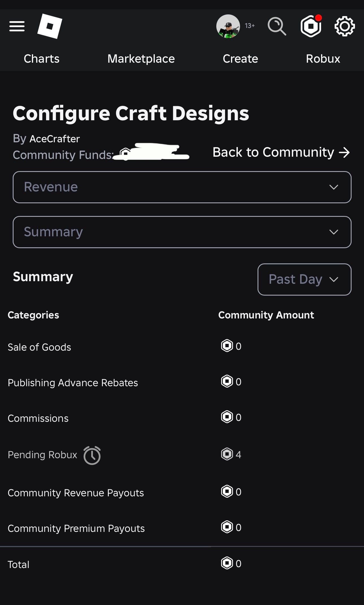Expand the Revenue dropdown
The width and height of the screenshot is (364, 605).
182,187
